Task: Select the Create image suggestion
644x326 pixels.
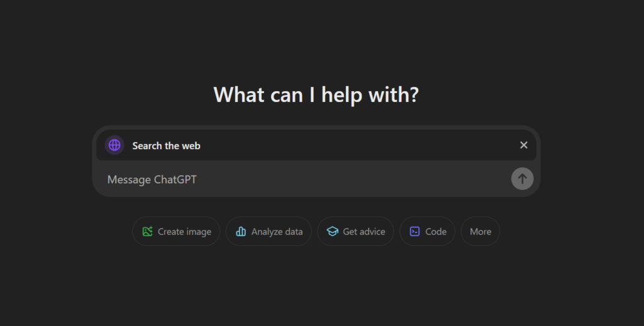Action: click(176, 232)
